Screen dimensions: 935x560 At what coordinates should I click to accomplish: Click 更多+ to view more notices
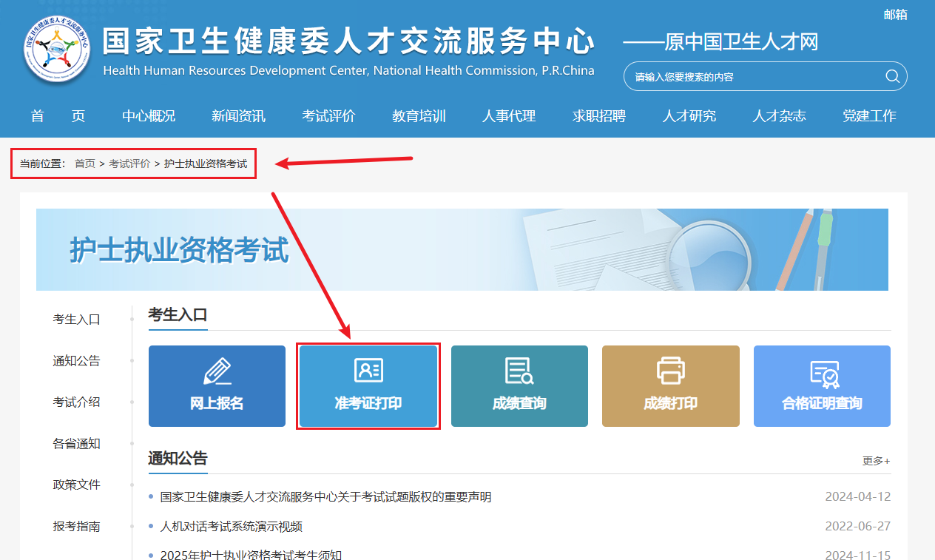click(876, 461)
